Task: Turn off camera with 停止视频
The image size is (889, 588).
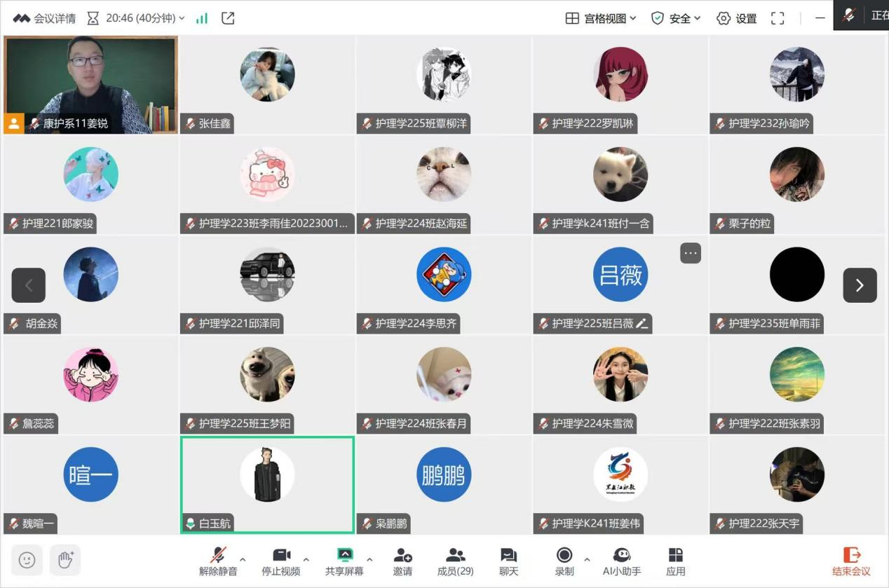Action: [281, 561]
